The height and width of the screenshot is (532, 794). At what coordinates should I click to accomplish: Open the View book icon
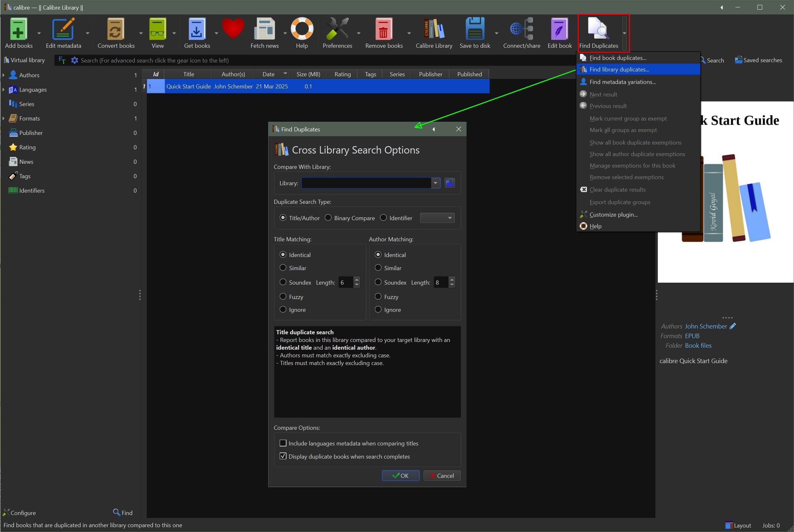tap(158, 33)
